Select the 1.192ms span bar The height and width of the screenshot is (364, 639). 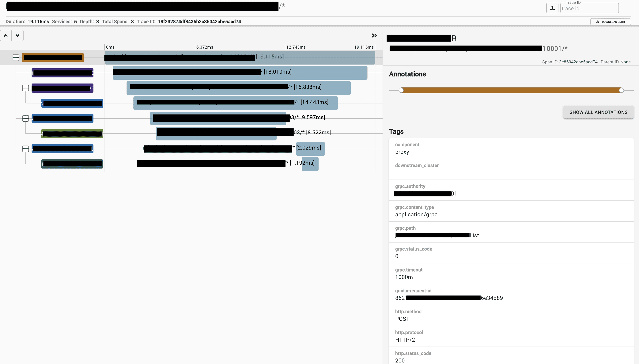tap(310, 164)
